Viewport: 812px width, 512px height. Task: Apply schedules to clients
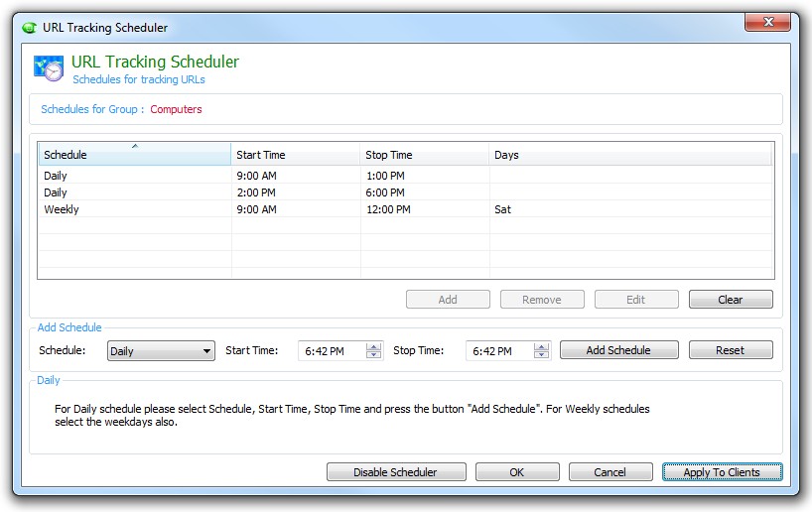point(721,472)
